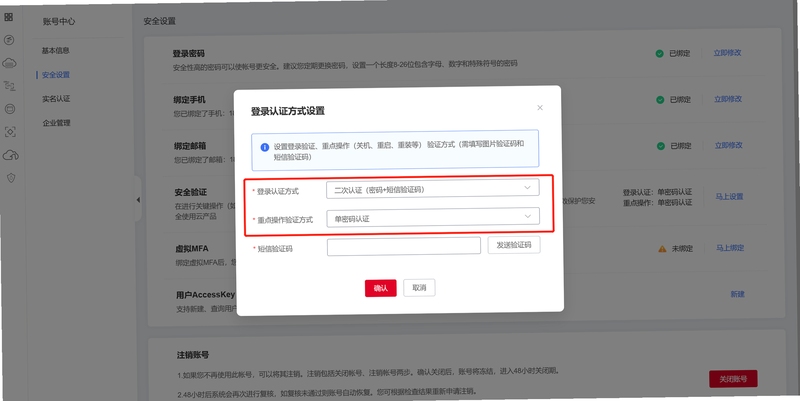Click the chevron arrow of 二次认证 dropdown
Screen dimensions: 800x401
tap(528, 187)
